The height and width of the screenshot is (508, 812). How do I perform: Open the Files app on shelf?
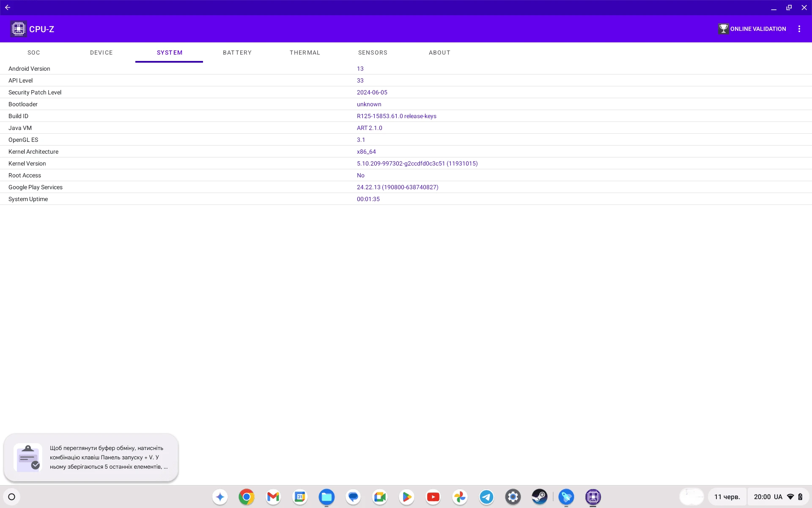click(326, 497)
